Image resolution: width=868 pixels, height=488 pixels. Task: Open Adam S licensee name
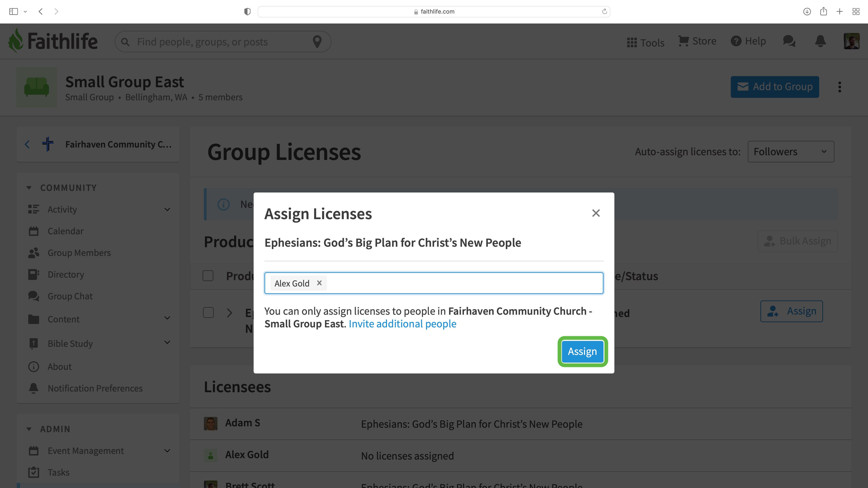click(243, 423)
